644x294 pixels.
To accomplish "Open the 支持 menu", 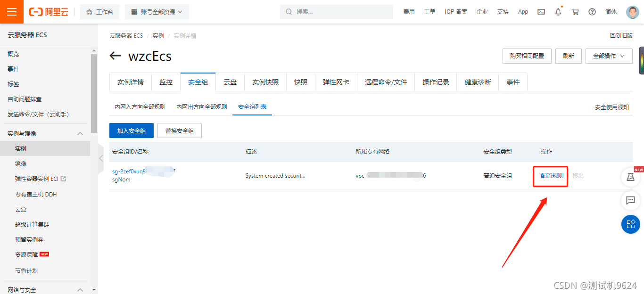I will point(503,12).
